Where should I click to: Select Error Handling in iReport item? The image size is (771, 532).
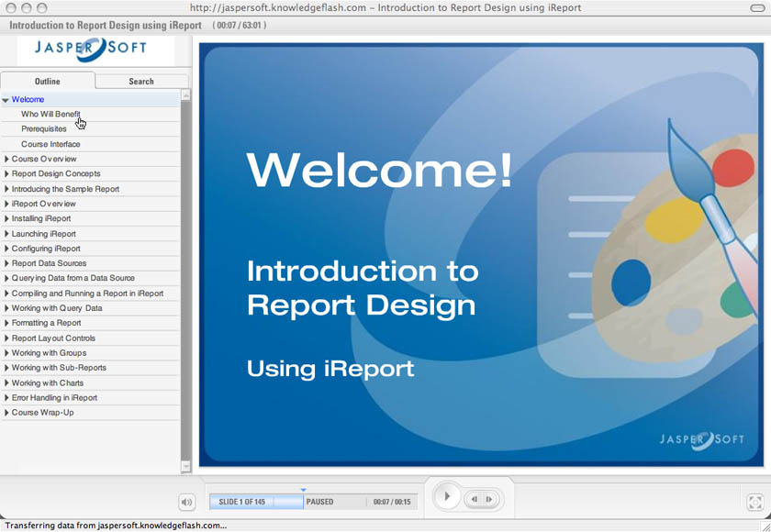[x=54, y=397]
